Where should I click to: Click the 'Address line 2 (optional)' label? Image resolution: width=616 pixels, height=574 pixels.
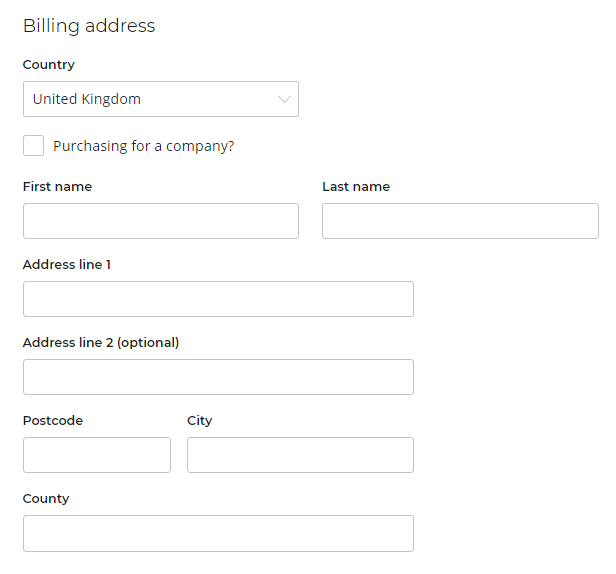(101, 343)
